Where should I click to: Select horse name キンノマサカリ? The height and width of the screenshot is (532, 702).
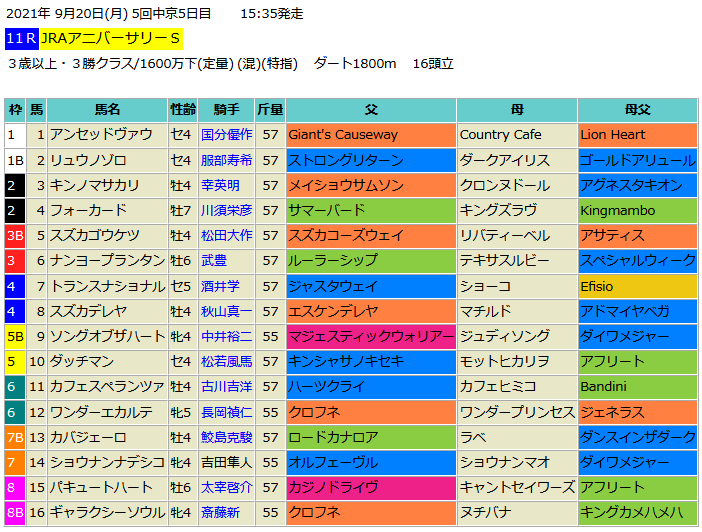point(94,185)
